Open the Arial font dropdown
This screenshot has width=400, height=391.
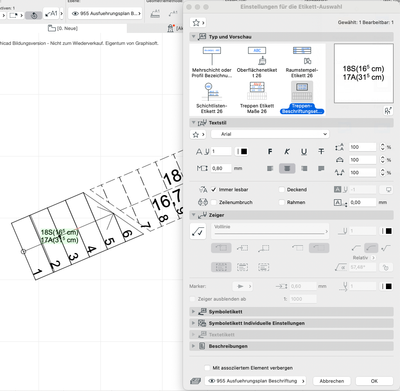coord(270,134)
